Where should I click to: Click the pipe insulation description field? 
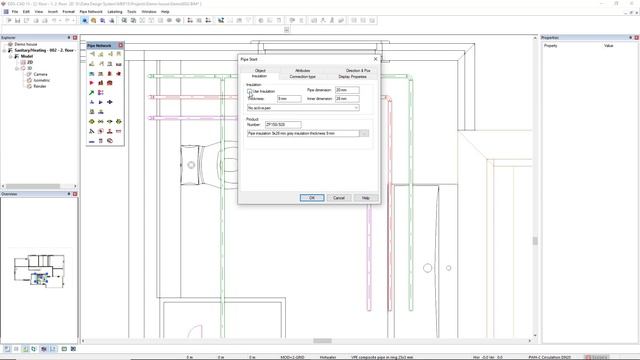(x=303, y=133)
